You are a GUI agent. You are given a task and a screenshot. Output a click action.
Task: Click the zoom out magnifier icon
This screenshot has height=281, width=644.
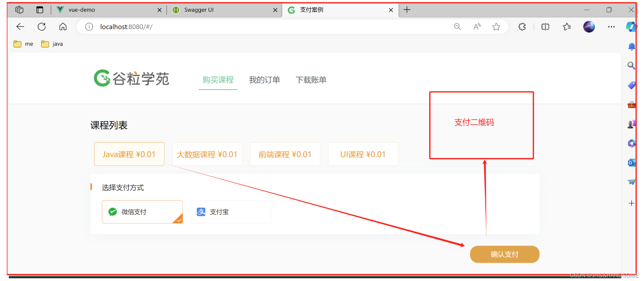pyautogui.click(x=458, y=27)
